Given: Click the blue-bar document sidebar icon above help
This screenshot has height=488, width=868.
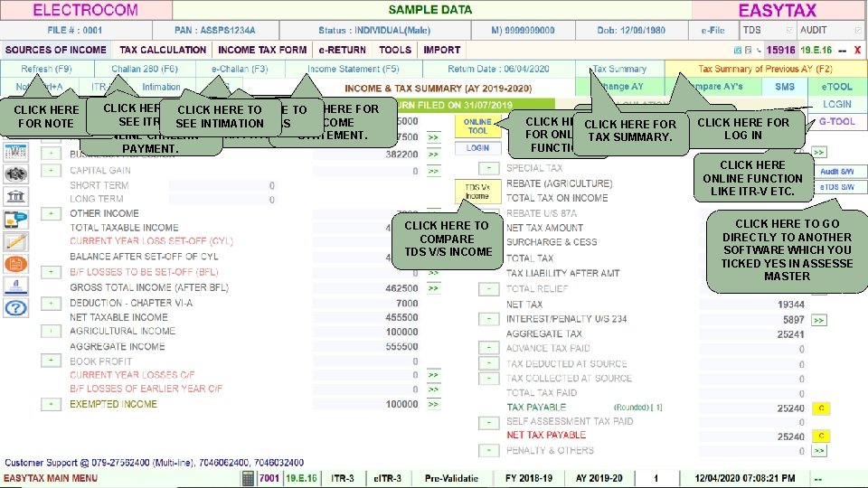Looking at the screenshot, I should (x=15, y=286).
